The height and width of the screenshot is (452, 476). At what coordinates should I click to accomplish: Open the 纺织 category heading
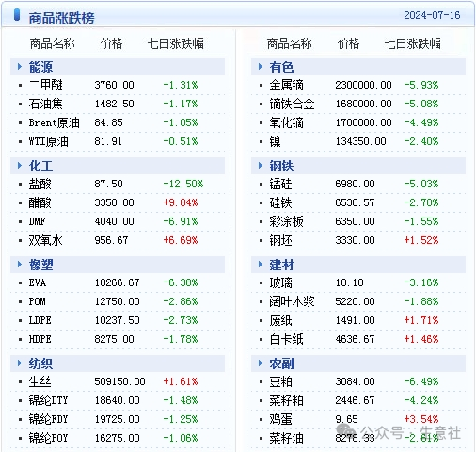[x=40, y=363]
